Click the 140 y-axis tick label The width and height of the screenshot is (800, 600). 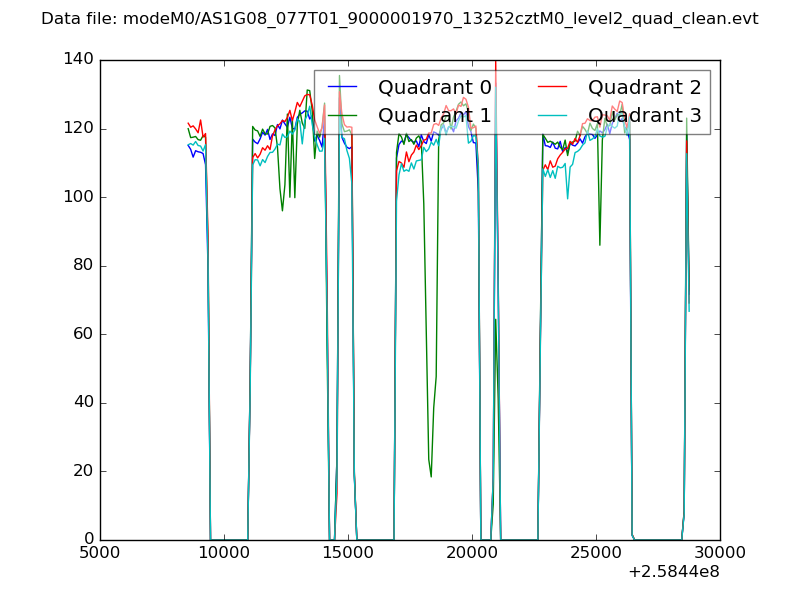(x=80, y=60)
